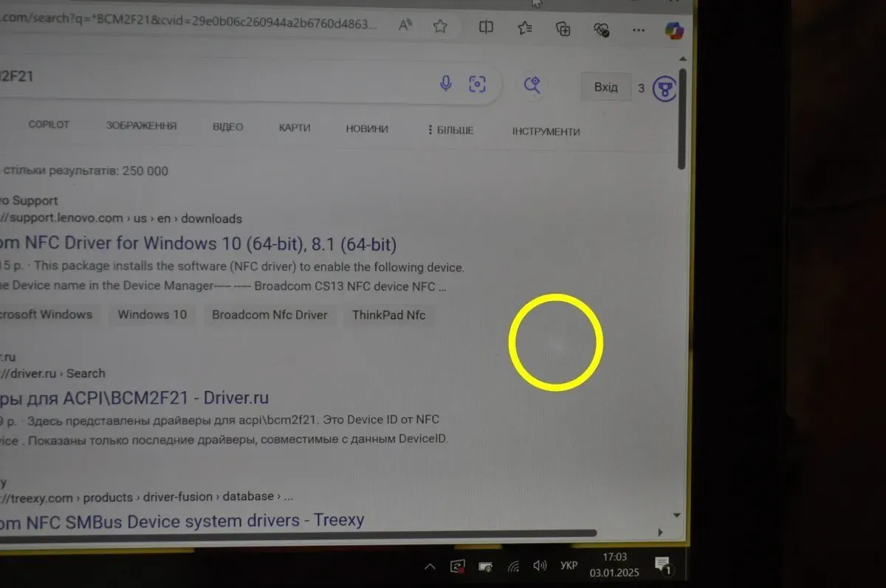Start voice search with microphone icon
The height and width of the screenshot is (588, 886).
click(x=445, y=83)
